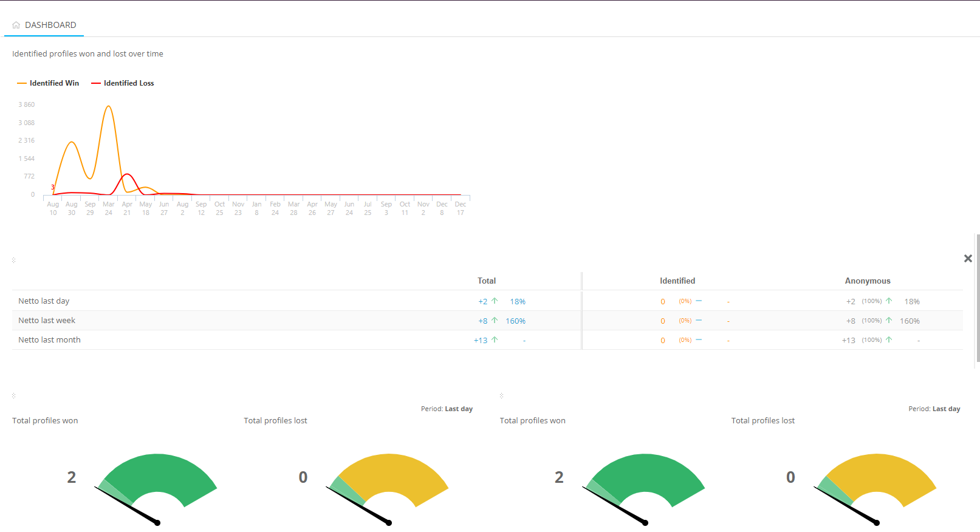The width and height of the screenshot is (980, 532).
Task: Click the up arrow beside +2 in the Total column
Action: [x=495, y=301]
